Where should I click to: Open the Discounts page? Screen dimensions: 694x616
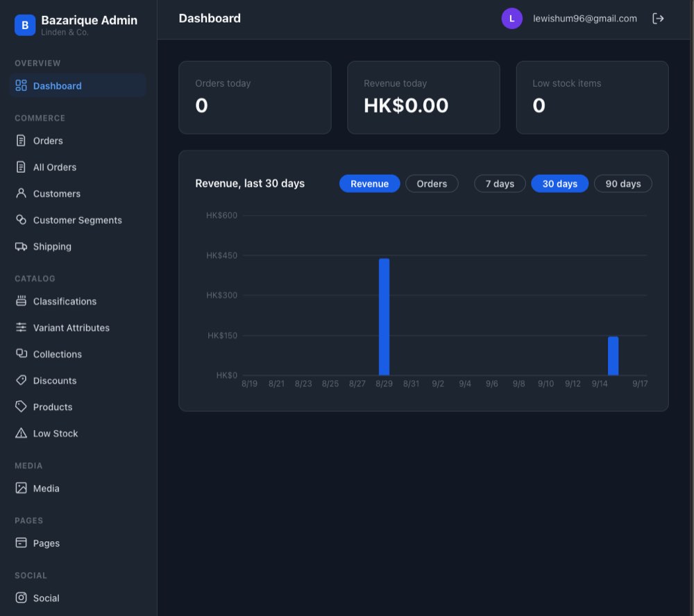(78, 380)
